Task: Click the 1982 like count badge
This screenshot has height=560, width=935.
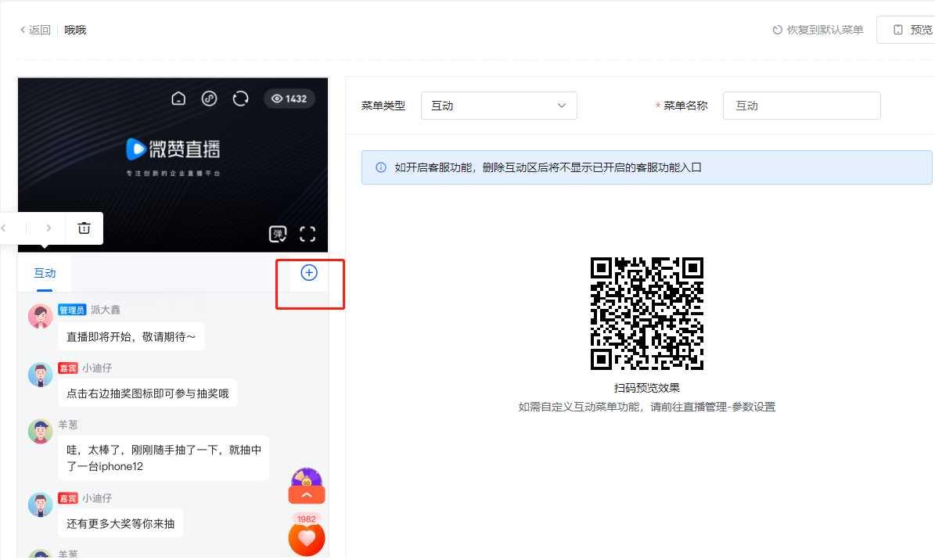Action: point(307,519)
